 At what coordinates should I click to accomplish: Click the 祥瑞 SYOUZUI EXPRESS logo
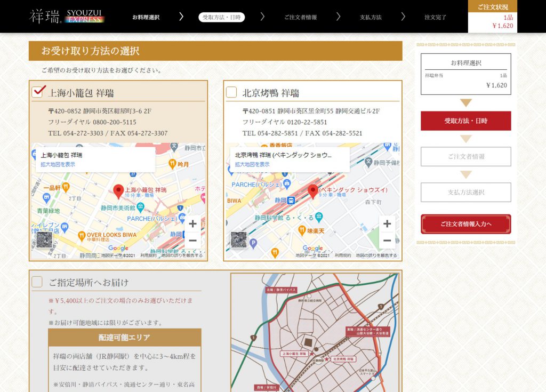[x=67, y=17]
